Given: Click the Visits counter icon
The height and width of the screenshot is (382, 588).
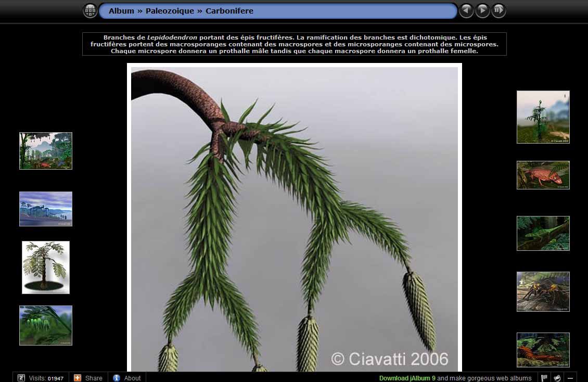Looking at the screenshot, I should pos(21,378).
